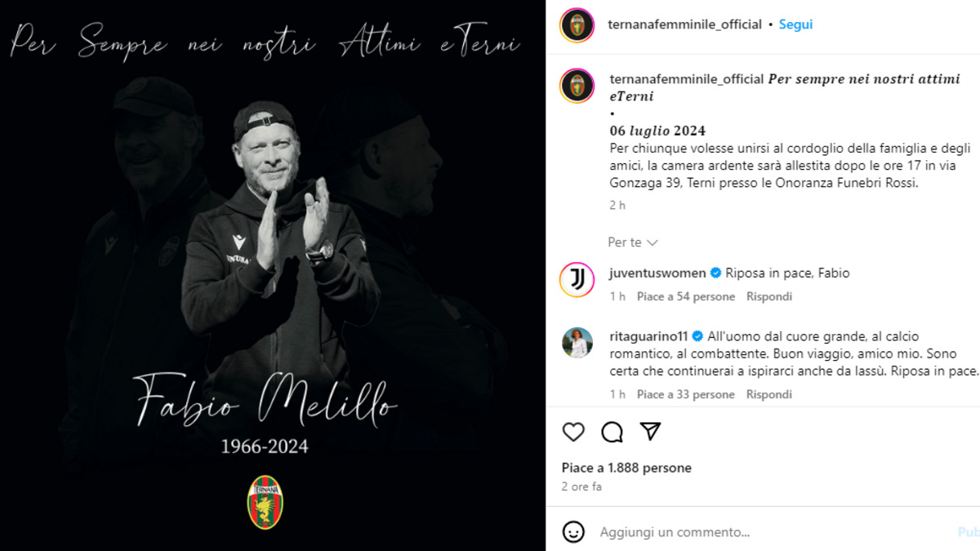Open the Fabio Melillo tribute image
This screenshot has width=980, height=551.
click(273, 276)
